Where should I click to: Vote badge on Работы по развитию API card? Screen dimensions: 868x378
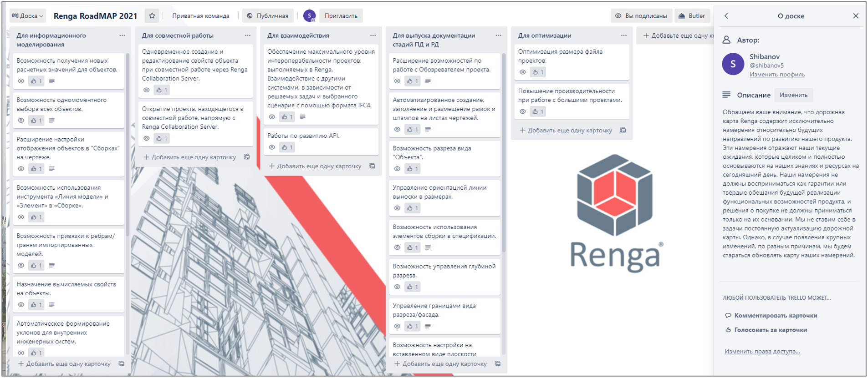(287, 147)
